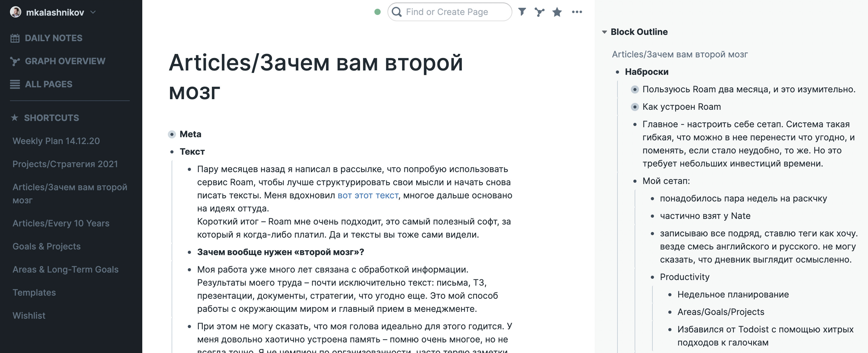Click the Текст block bullet
This screenshot has height=353, width=868.
[172, 152]
